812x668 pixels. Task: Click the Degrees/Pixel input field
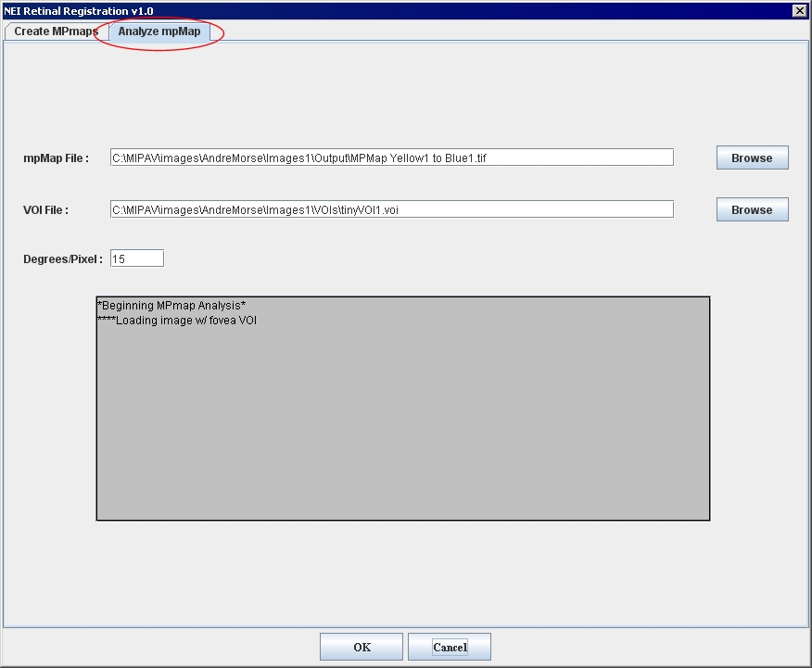tap(137, 259)
